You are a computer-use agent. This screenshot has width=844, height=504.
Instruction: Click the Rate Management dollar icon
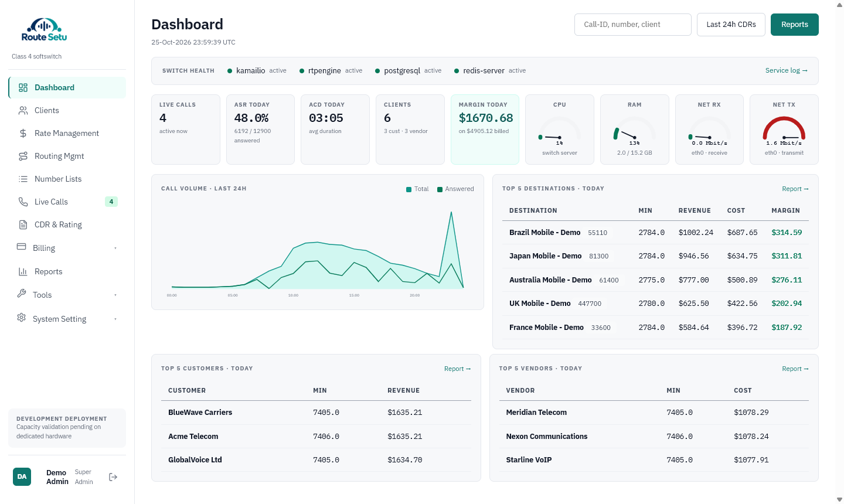(x=23, y=133)
